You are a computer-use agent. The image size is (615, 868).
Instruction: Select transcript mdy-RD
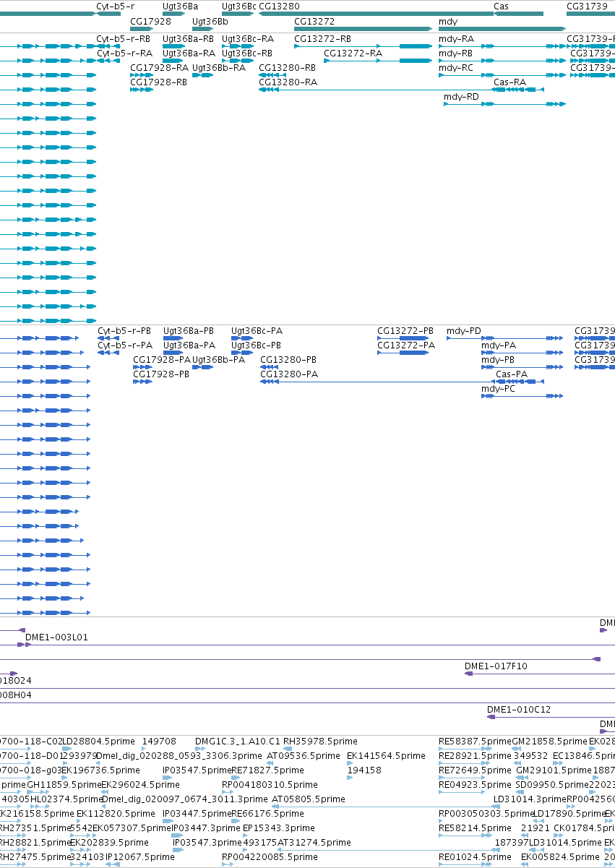[461, 97]
